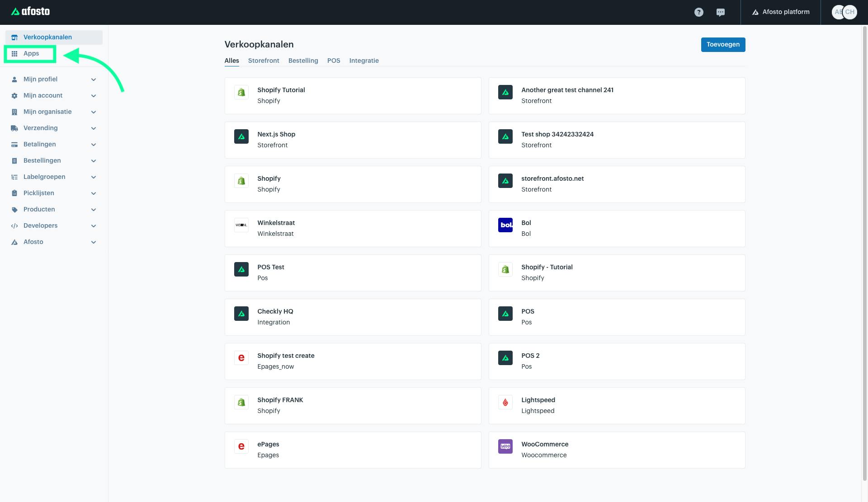868x502 pixels.
Task: Click the ePages red e logo
Action: [x=241, y=446]
